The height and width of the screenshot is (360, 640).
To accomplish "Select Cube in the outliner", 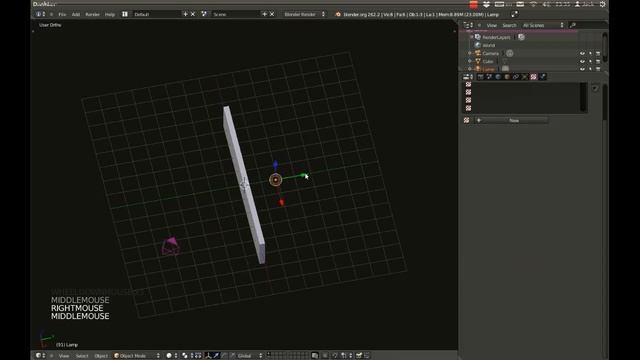I will [488, 62].
